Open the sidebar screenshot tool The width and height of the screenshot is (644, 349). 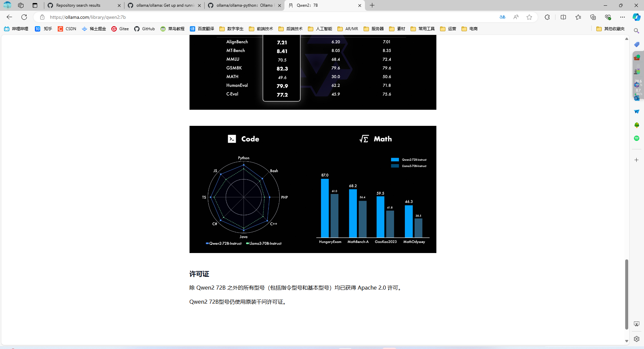point(637,324)
